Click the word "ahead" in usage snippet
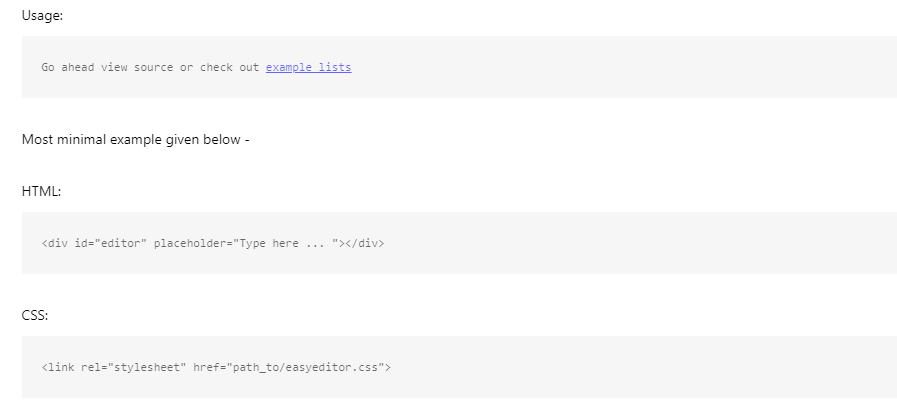Image resolution: width=897 pixels, height=416 pixels. (77, 67)
